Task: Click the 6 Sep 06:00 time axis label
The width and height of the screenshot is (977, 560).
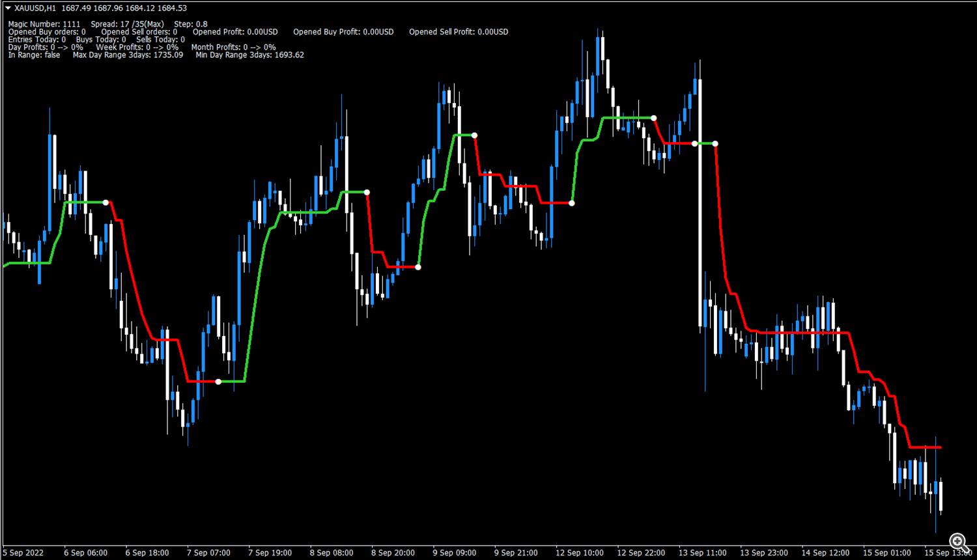Action: point(86,553)
